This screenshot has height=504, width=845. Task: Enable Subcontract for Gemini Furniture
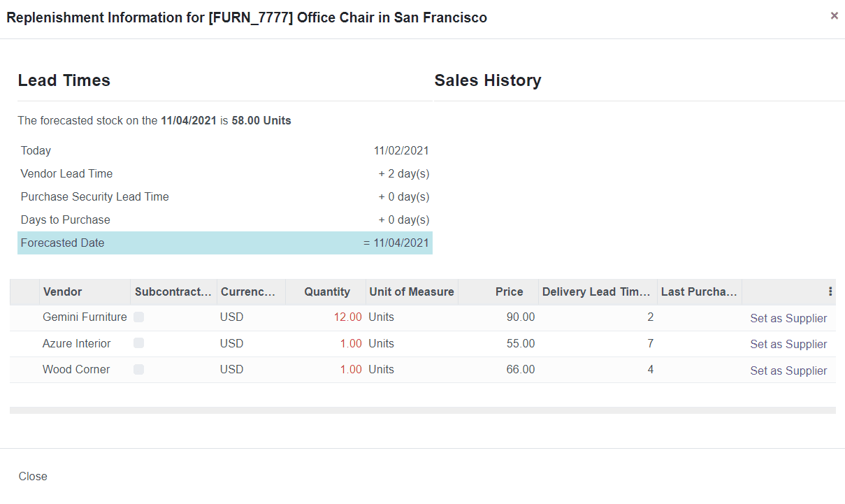click(138, 317)
